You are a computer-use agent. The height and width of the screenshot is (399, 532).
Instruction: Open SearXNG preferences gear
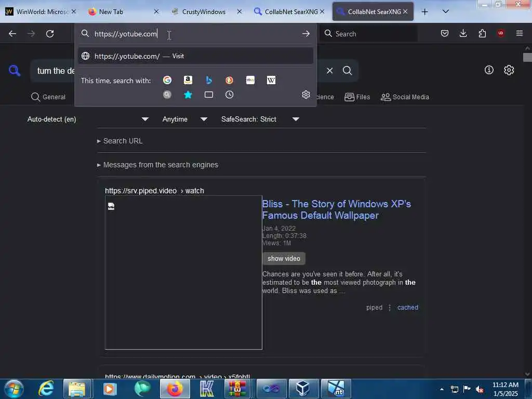pyautogui.click(x=509, y=70)
